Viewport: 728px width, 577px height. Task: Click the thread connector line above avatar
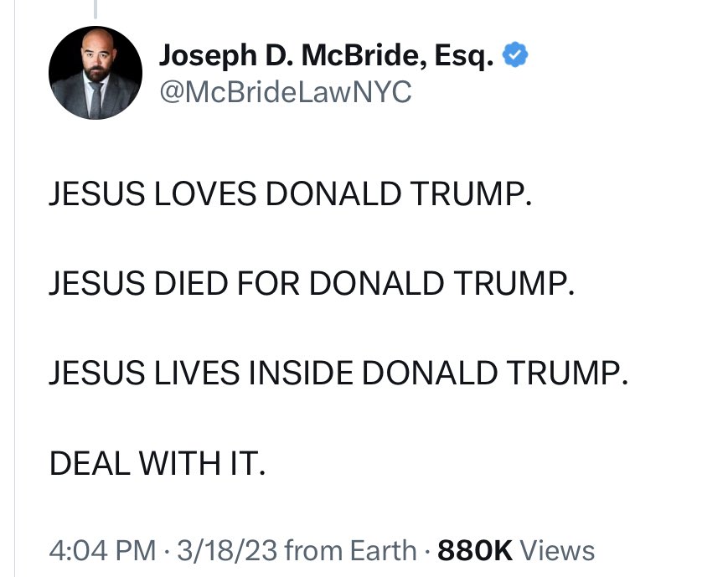96,8
